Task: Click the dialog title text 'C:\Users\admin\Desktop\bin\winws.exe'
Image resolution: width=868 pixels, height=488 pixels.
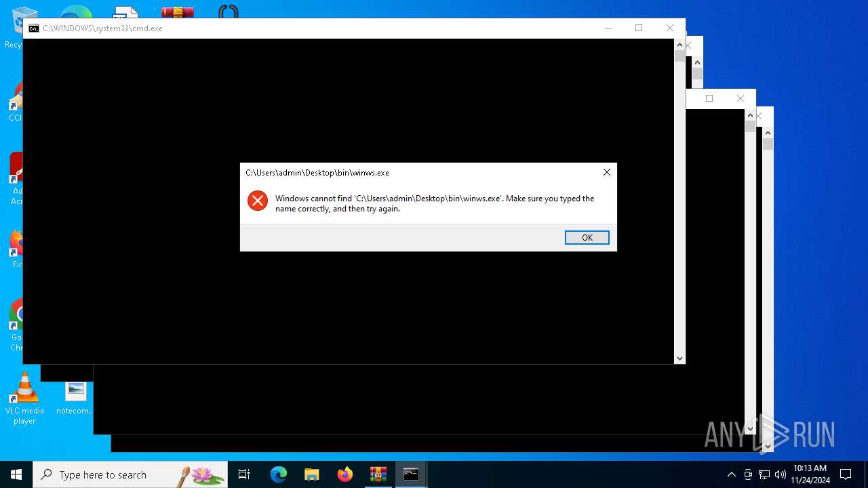Action: click(317, 173)
